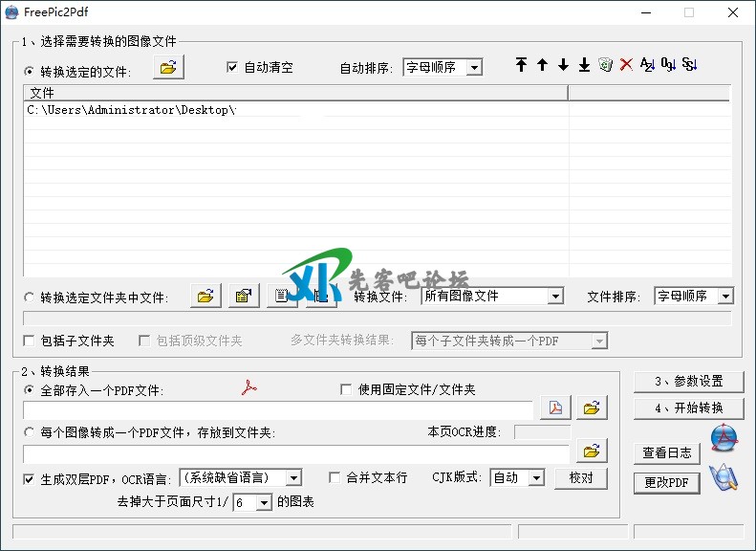Click the 4、开始转换 button

pyautogui.click(x=688, y=408)
